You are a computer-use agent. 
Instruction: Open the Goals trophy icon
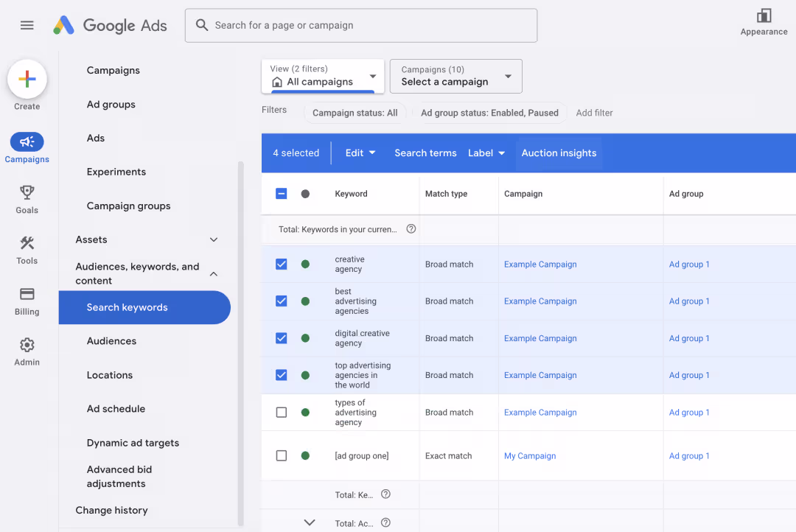[27, 192]
